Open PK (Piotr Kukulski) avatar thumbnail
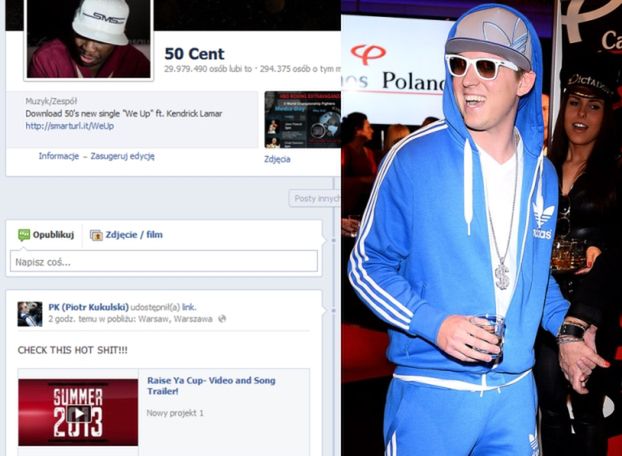This screenshot has height=456, width=622. [30, 314]
